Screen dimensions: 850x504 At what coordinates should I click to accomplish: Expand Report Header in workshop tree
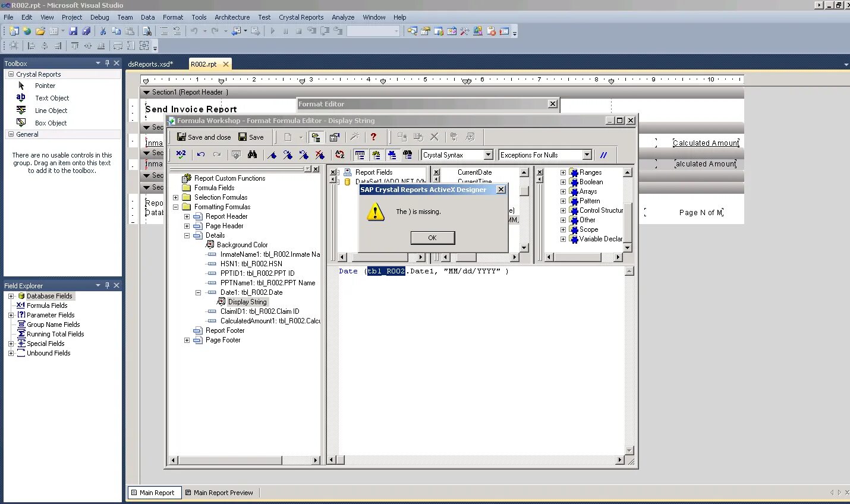pyautogui.click(x=187, y=216)
